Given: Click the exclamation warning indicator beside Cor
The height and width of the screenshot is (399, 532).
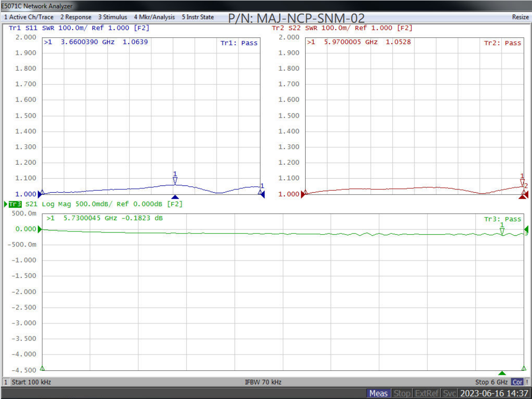Looking at the screenshot, I should tap(527, 382).
